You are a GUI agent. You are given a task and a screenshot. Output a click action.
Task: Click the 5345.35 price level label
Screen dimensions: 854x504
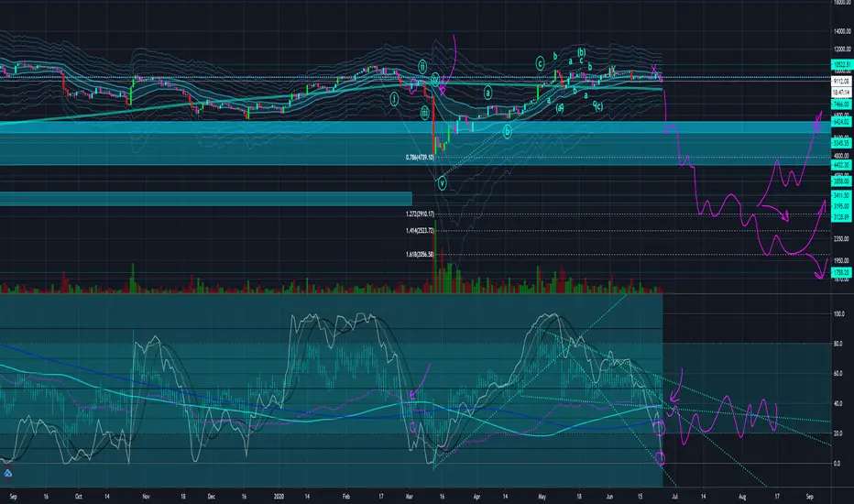[841, 143]
